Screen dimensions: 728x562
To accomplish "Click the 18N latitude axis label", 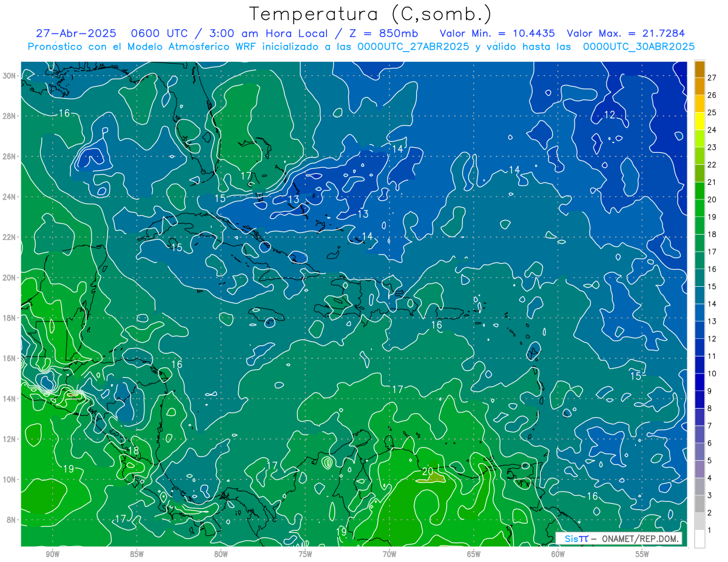I will click(x=9, y=318).
